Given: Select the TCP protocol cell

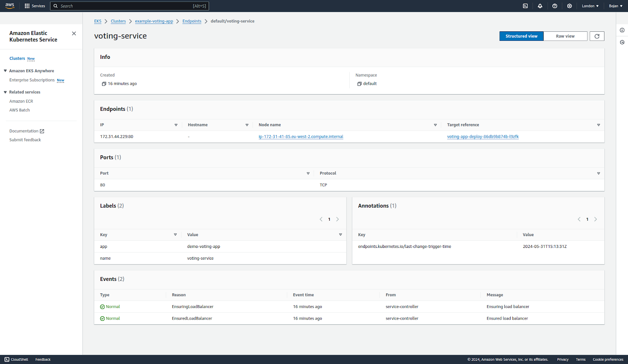Looking at the screenshot, I should pos(323,185).
